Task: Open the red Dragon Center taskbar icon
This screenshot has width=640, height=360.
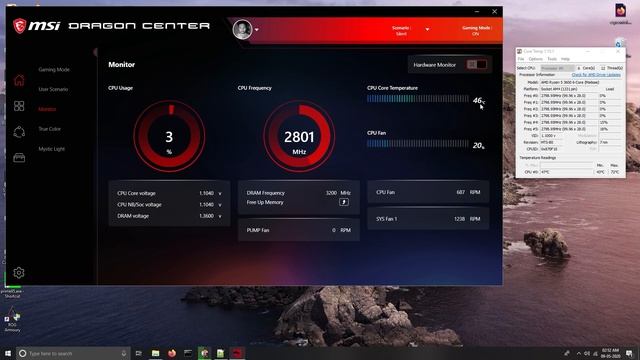Action: click(x=237, y=353)
